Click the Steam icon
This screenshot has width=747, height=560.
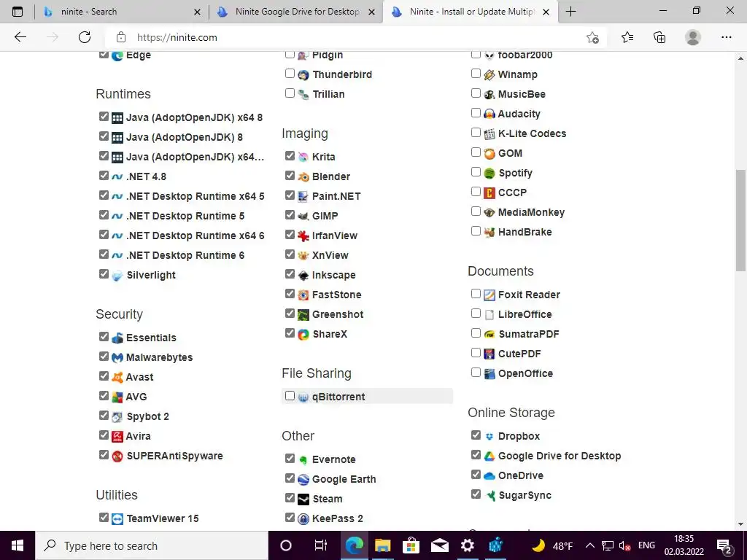click(303, 499)
